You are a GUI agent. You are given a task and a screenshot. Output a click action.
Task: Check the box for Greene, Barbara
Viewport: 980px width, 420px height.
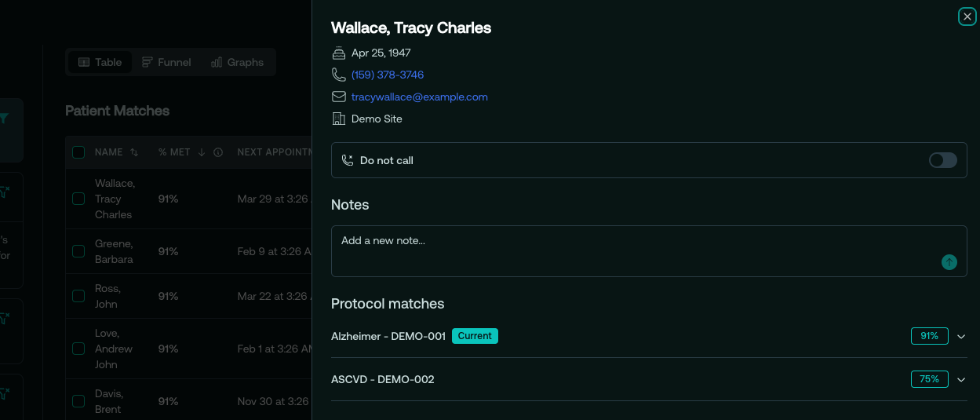point(78,251)
